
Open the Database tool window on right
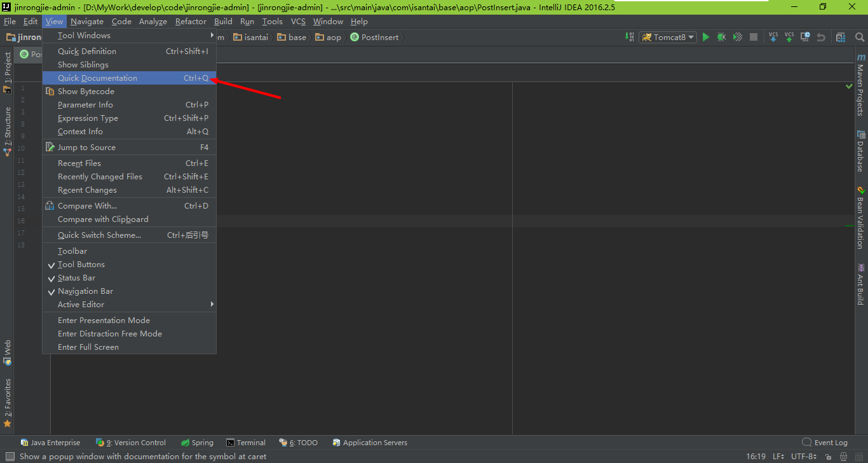point(860,151)
